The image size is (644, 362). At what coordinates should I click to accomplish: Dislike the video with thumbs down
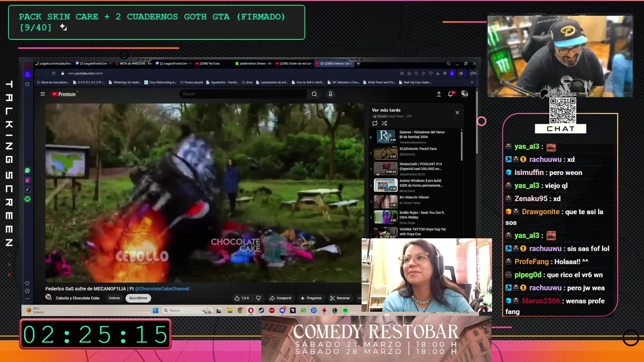[x=259, y=298]
